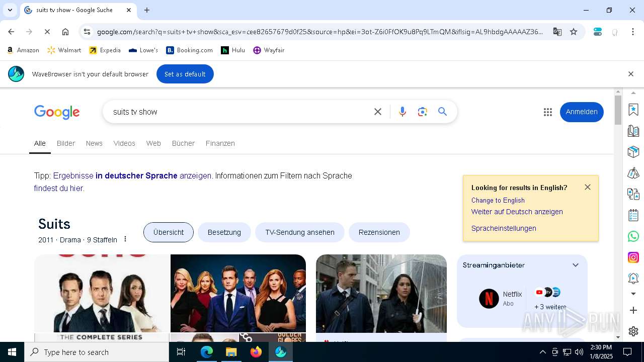Open a new browser tab

(147, 10)
